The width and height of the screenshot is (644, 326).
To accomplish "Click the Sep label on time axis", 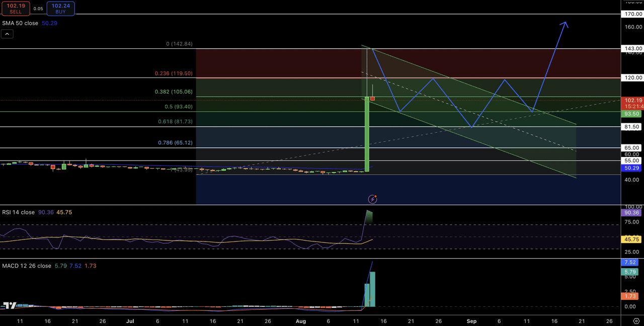I will (471, 320).
